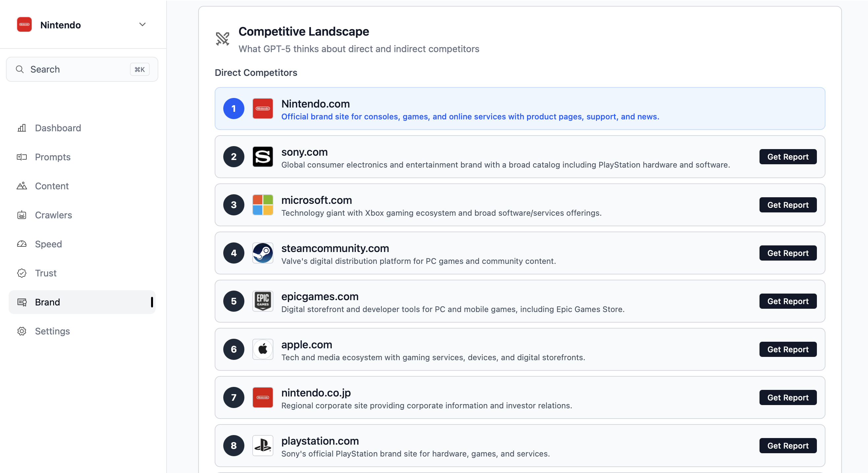Open the Dashboard sidebar icon
This screenshot has height=473, width=868.
tap(21, 128)
